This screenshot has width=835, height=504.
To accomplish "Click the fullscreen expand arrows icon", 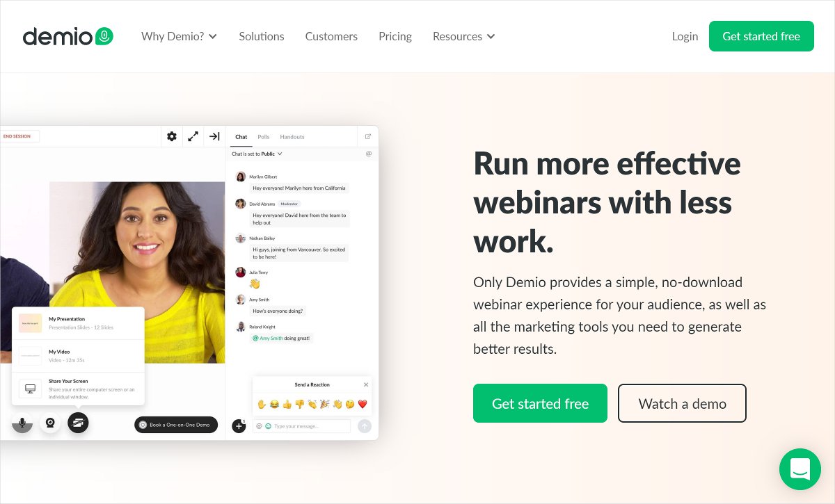I will (193, 136).
